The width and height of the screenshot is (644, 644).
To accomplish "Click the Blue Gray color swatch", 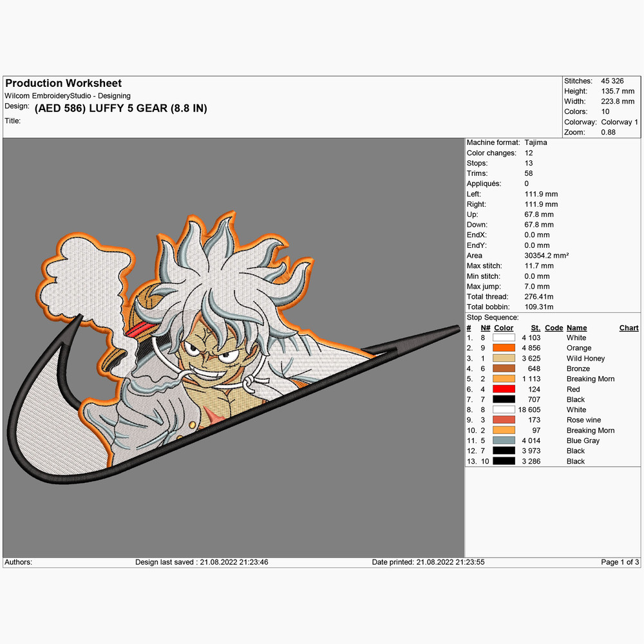I will point(504,440).
